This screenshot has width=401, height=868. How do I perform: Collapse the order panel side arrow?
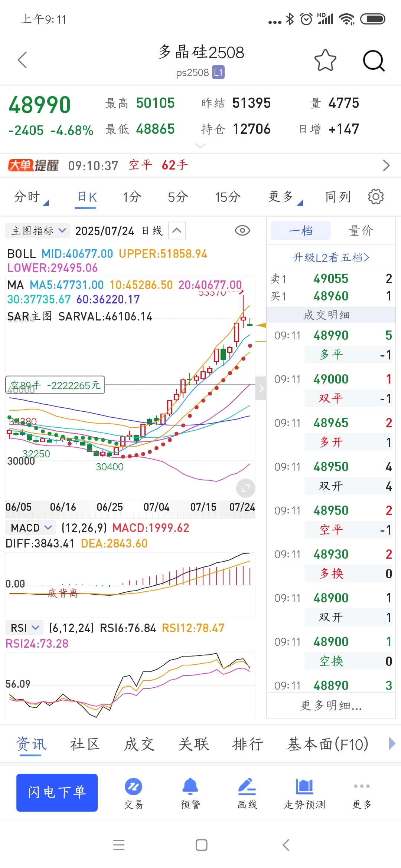(x=261, y=388)
